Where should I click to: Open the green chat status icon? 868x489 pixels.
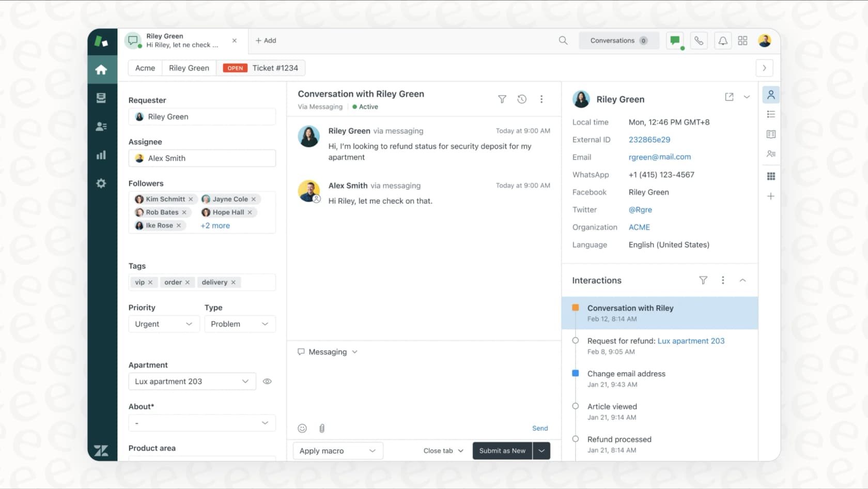coord(675,40)
